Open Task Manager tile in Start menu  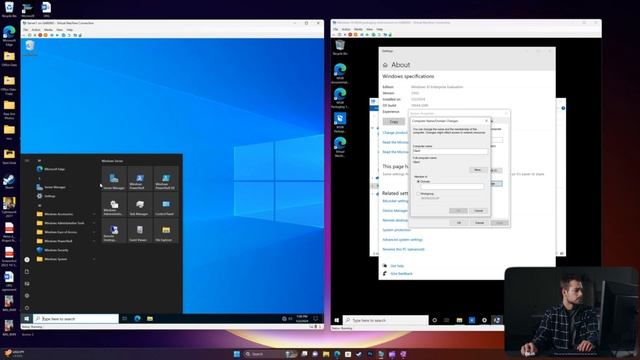click(x=140, y=204)
